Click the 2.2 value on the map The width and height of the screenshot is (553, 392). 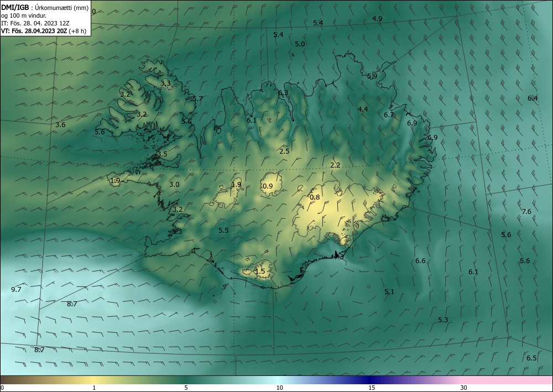[x=335, y=165]
